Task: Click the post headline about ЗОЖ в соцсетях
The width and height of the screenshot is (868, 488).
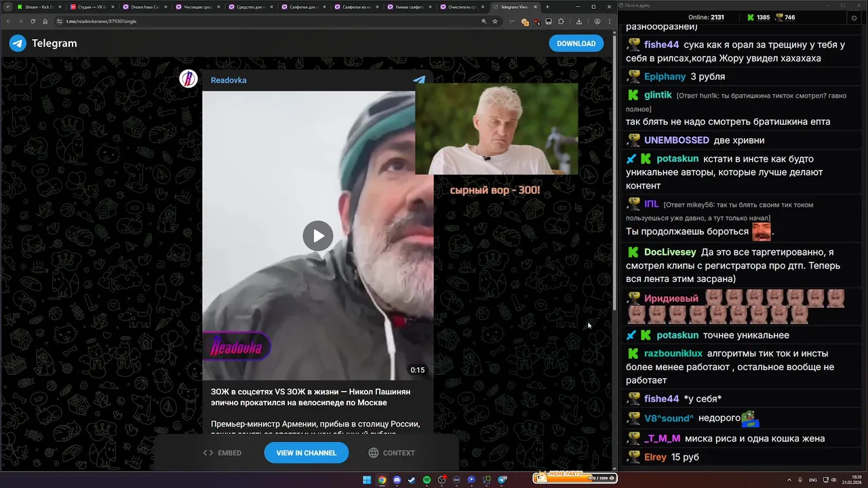Action: tap(311, 397)
